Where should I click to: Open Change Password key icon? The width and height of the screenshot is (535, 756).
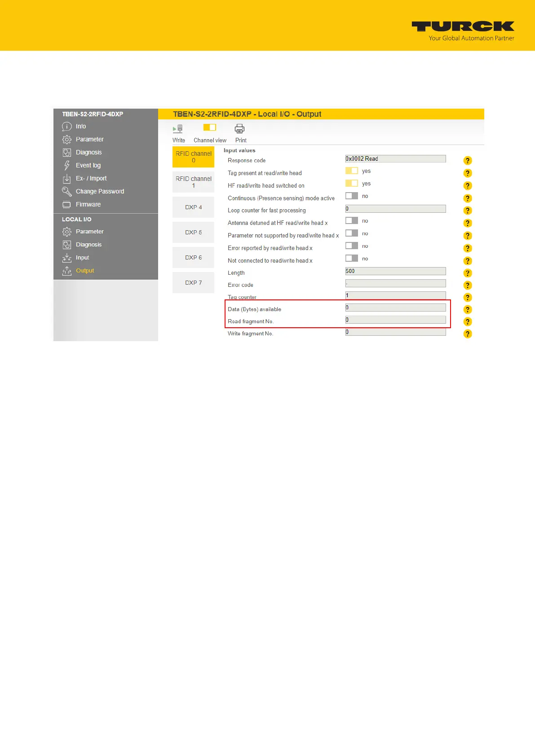click(x=67, y=192)
